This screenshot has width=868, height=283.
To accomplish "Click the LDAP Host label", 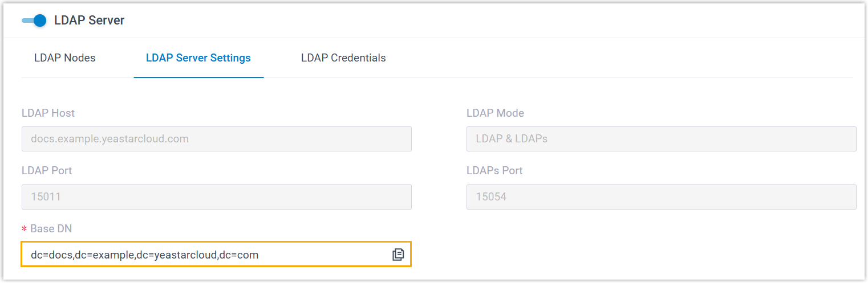I will 48,113.
